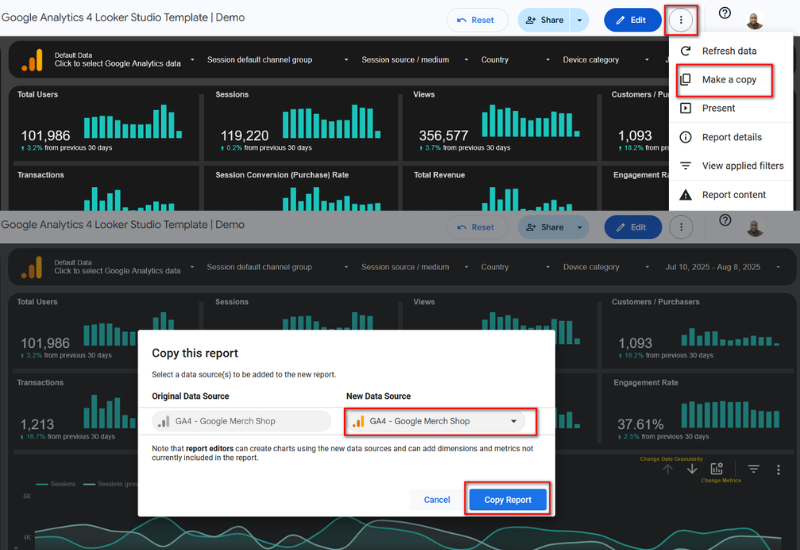
Task: Click the dimmed Engagement Rate bar sparkline
Action: pyautogui.click(x=730, y=414)
